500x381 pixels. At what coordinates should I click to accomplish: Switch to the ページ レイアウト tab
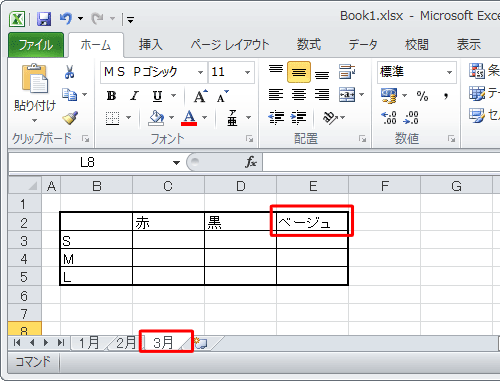click(230, 45)
